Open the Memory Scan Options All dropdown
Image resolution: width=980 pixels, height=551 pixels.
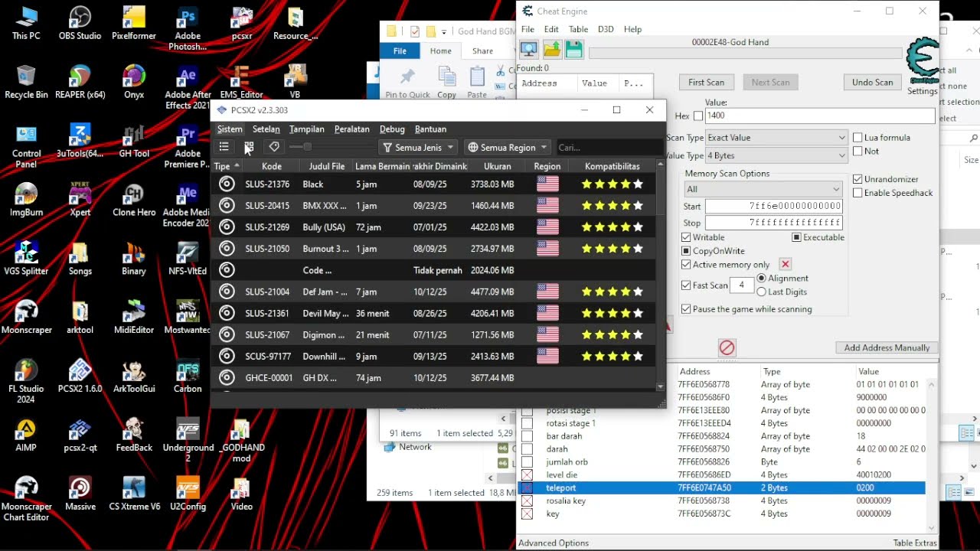[x=763, y=189]
